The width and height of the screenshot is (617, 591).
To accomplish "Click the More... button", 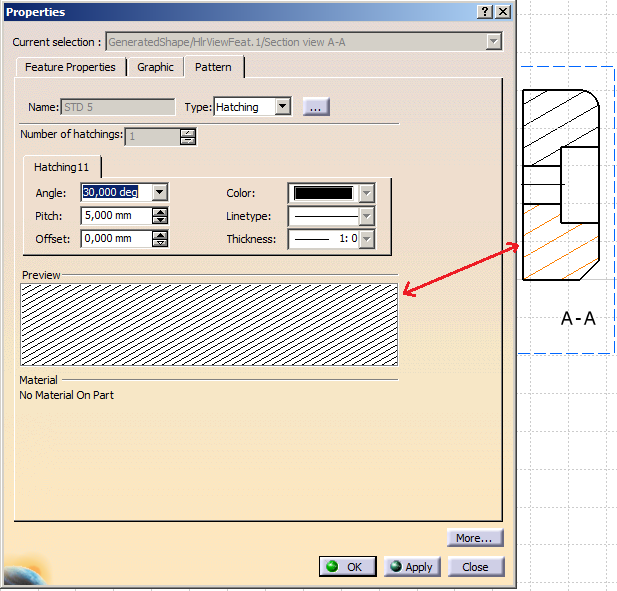I will click(474, 538).
